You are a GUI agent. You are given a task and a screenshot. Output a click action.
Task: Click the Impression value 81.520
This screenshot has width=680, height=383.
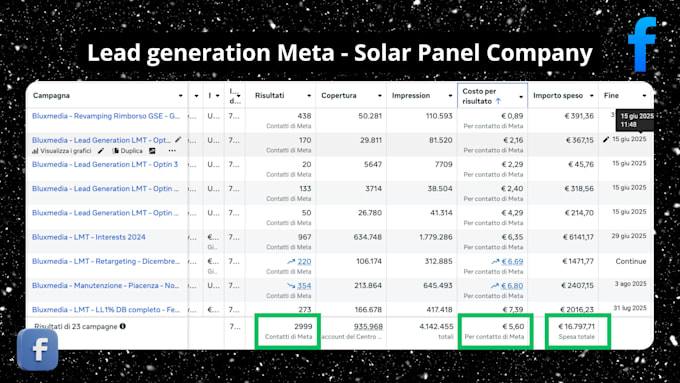[441, 140]
